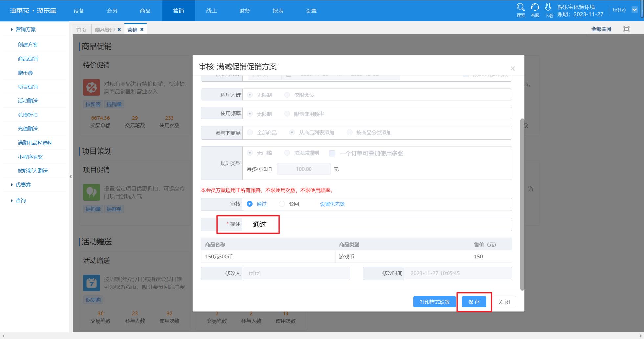Select 通过 audit radio option
This screenshot has width=644, height=339.
pos(250,204)
